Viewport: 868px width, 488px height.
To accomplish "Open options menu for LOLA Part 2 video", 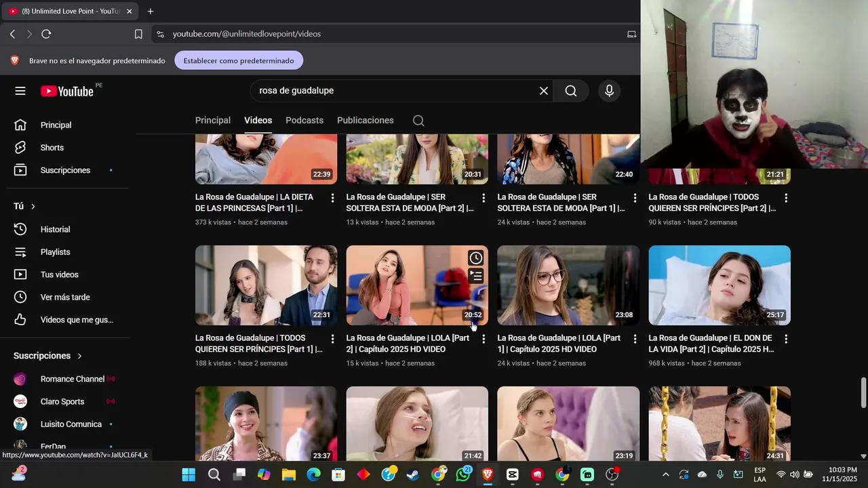I will (x=484, y=339).
